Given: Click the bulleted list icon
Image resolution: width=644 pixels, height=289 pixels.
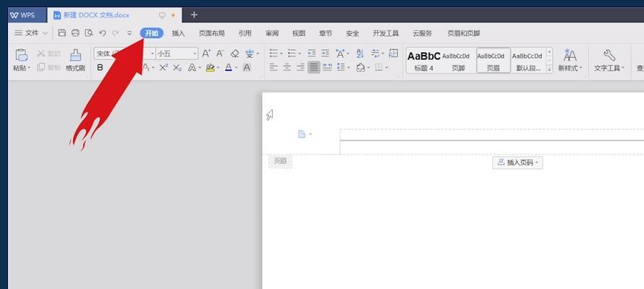Looking at the screenshot, I should pos(273,53).
